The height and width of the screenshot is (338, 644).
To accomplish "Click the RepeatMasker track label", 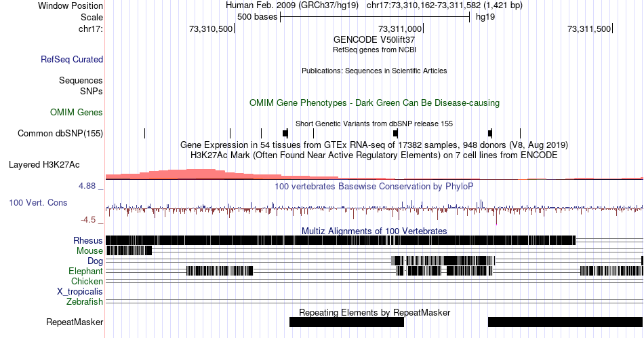I will pos(75,322).
